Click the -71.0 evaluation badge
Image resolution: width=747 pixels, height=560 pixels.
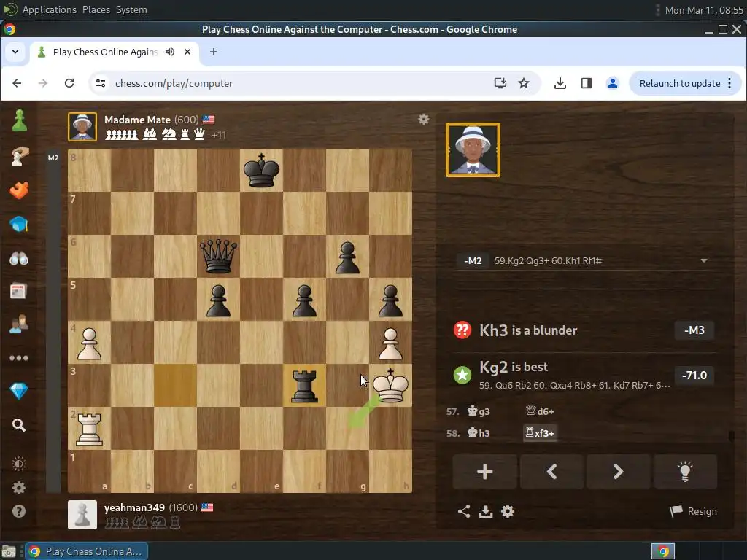[694, 376]
